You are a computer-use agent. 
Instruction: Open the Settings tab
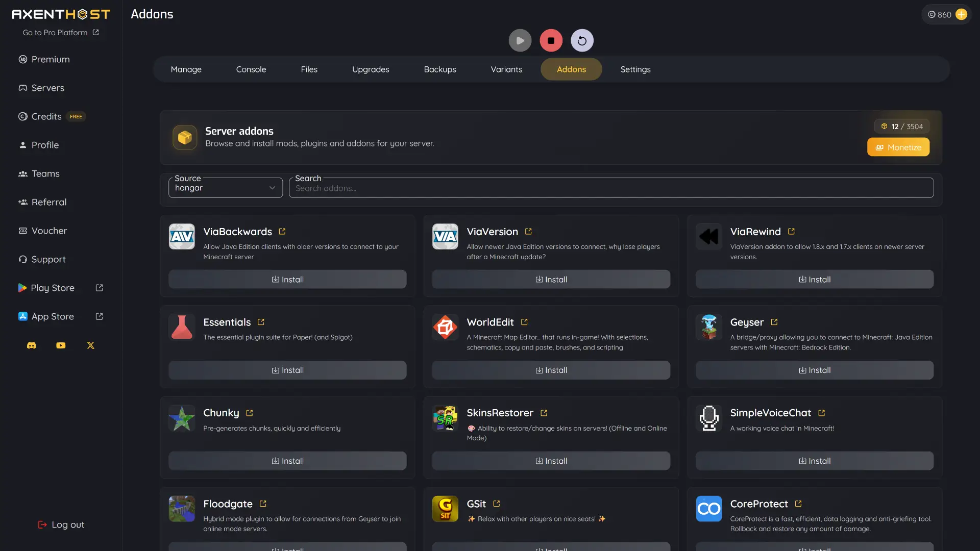[x=635, y=69]
